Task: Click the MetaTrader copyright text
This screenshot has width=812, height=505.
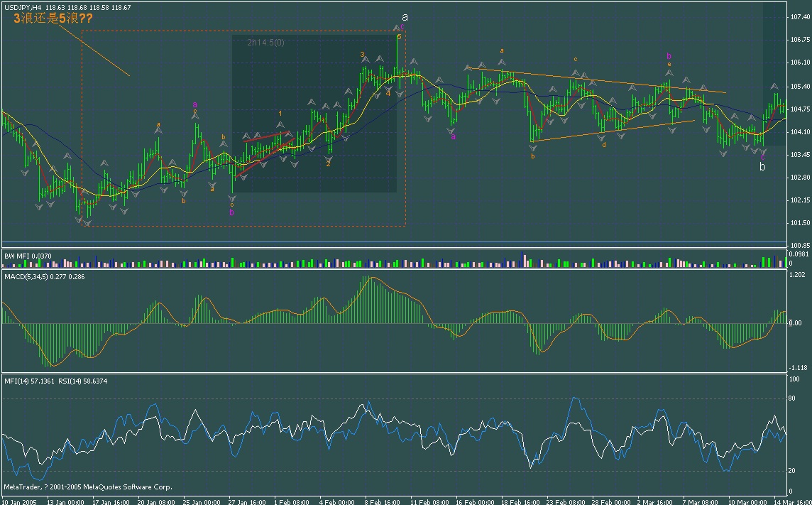Action: point(88,487)
